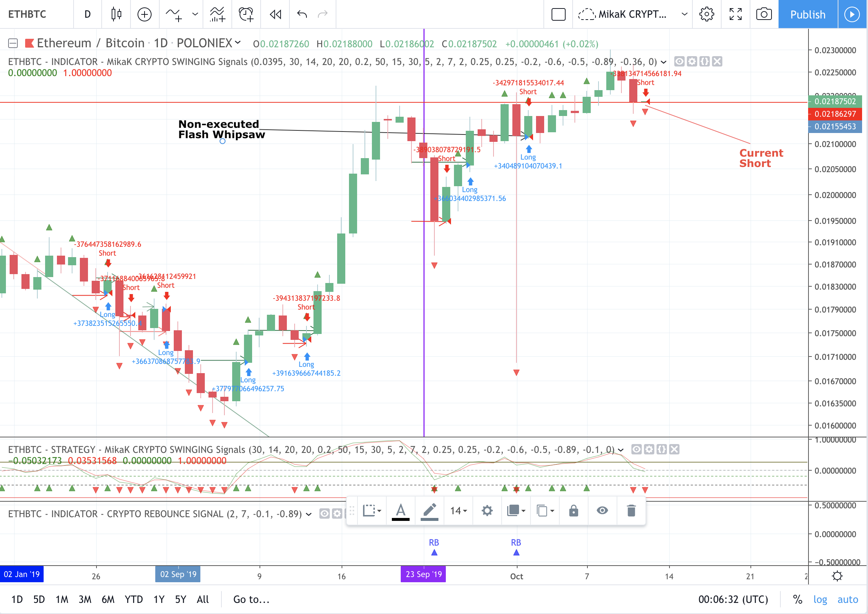Delete the selected drawing with the trash icon

631,511
